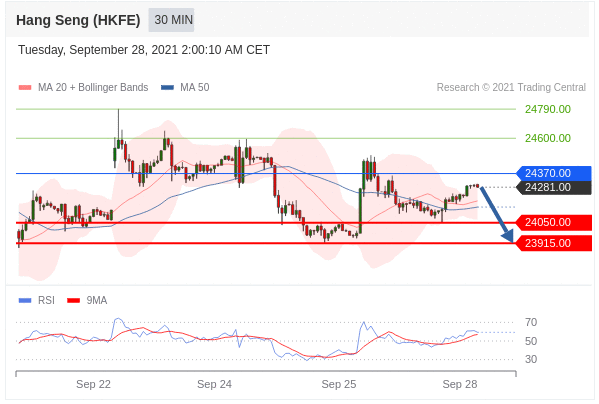599x404 pixels.
Task: Click the Research © 2021 Trading Central credit
Action: point(511,87)
